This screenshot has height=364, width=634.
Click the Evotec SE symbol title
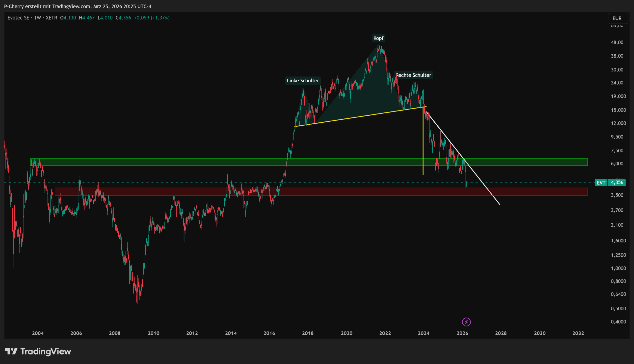click(18, 18)
